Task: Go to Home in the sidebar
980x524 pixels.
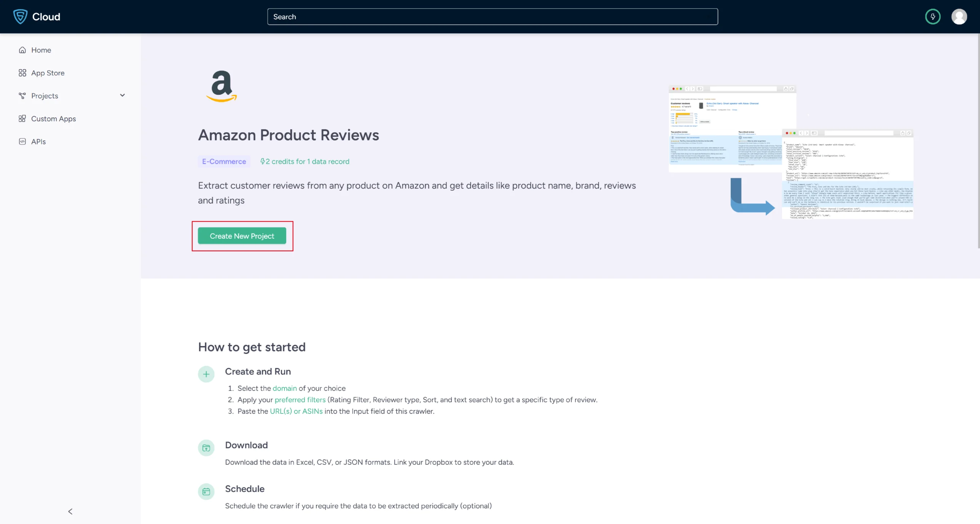Action: coord(41,50)
